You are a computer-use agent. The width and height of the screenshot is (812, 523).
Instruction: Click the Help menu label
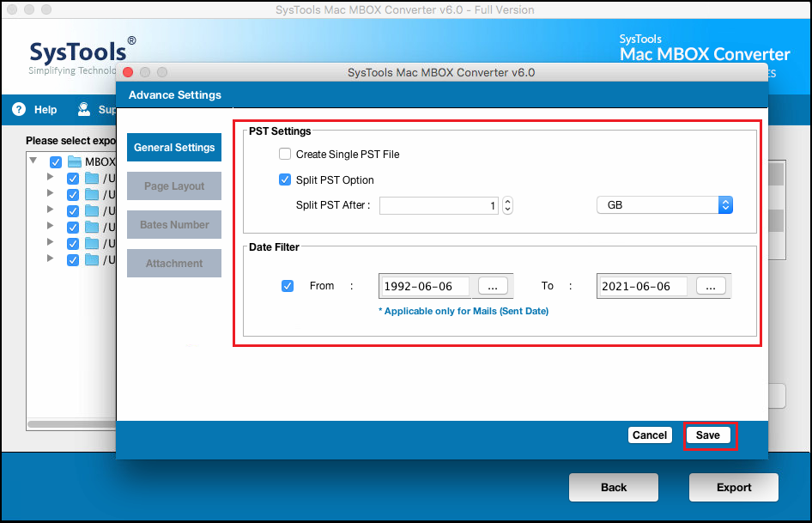coord(45,110)
